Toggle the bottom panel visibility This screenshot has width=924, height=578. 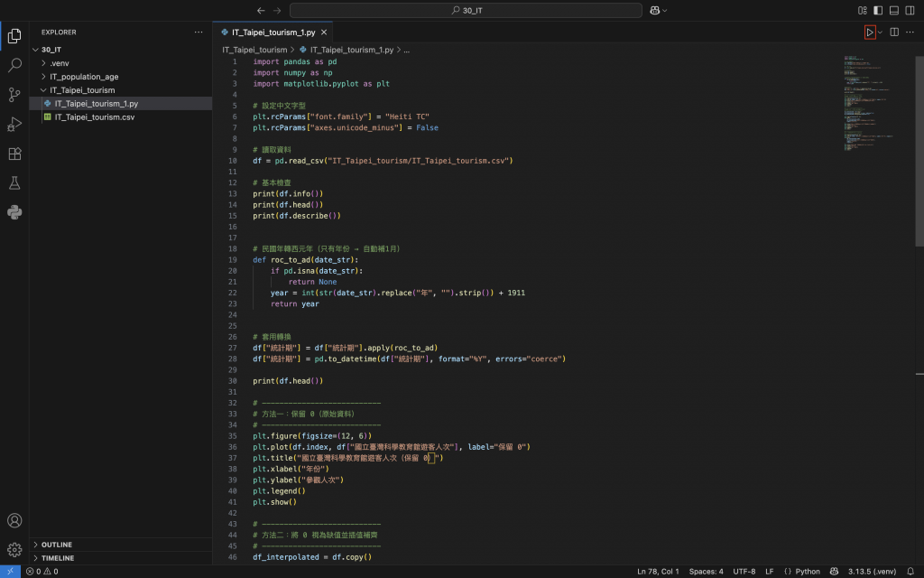(x=894, y=10)
